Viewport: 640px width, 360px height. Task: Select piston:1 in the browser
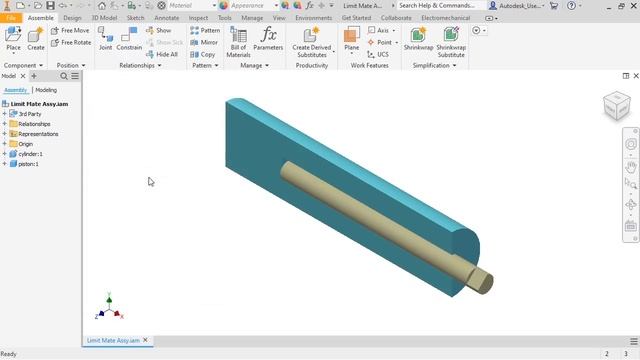[x=28, y=164]
